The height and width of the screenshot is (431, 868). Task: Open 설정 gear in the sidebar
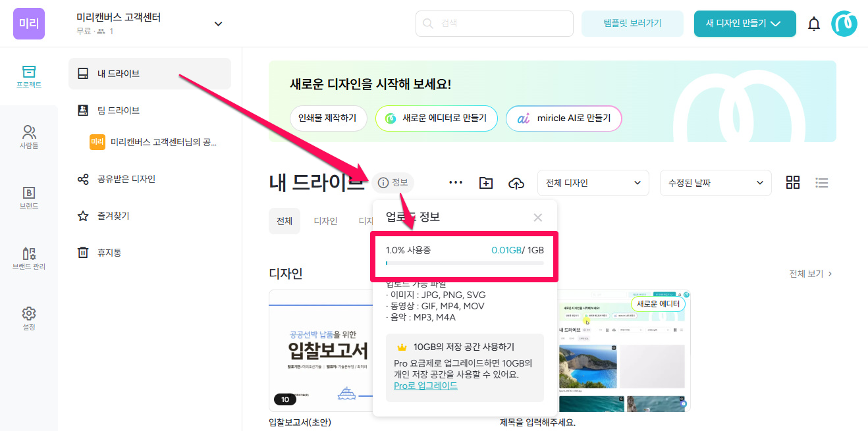click(x=29, y=319)
